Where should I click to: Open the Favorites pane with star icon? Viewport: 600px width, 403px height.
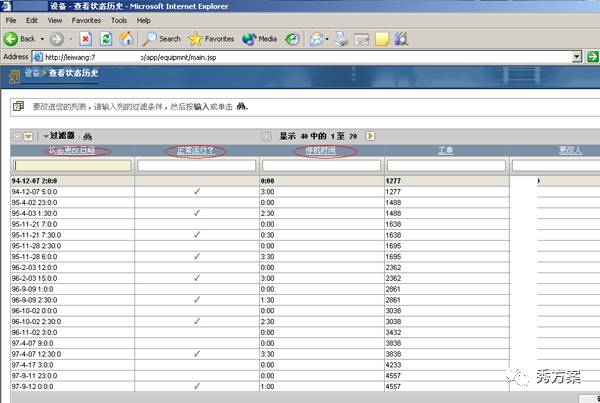tap(211, 39)
